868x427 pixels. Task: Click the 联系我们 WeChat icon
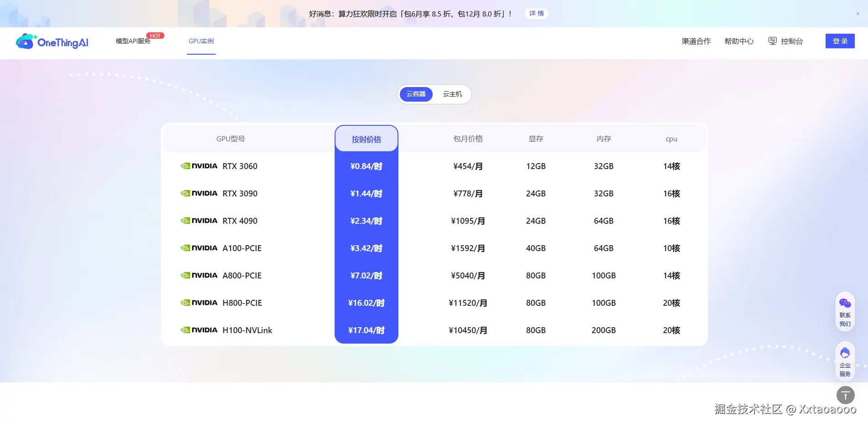coord(845,304)
